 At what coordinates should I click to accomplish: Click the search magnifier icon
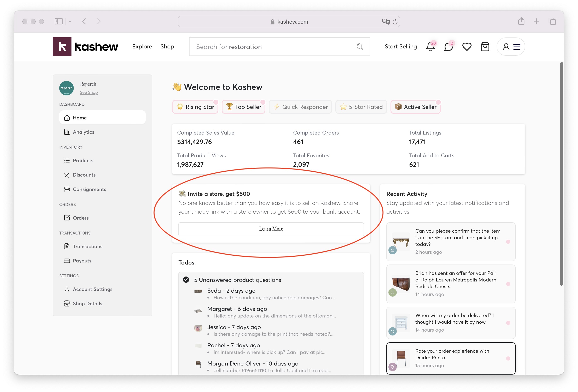(360, 46)
